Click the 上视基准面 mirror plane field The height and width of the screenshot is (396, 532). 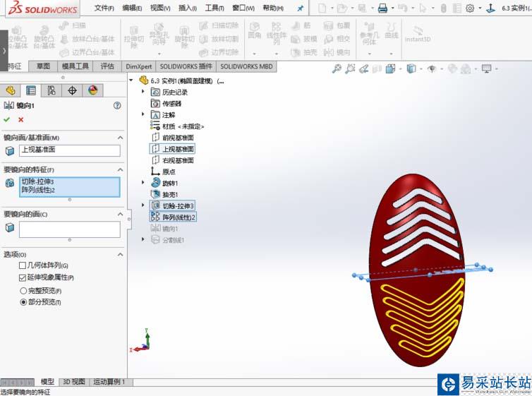(x=70, y=150)
